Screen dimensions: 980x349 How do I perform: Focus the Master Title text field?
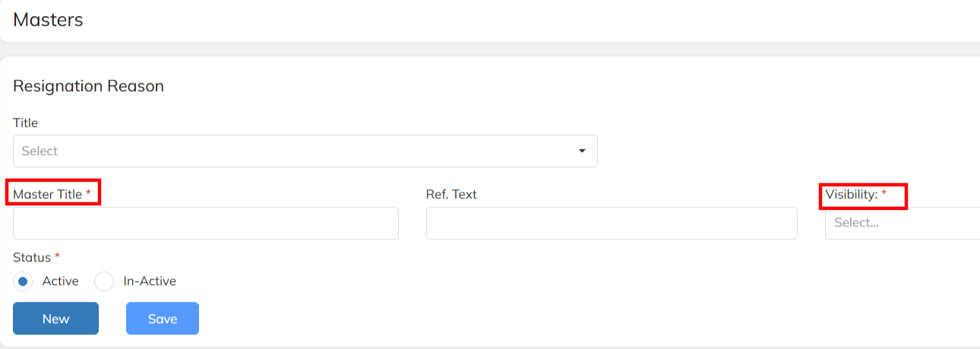click(205, 224)
